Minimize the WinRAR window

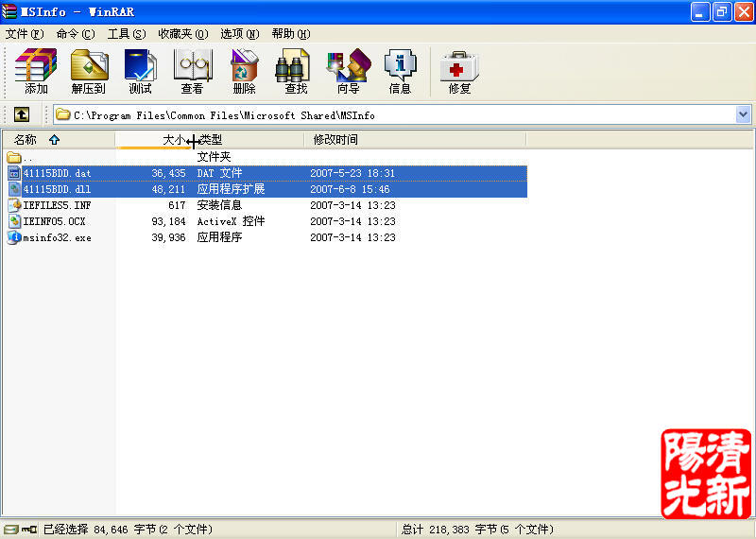700,11
